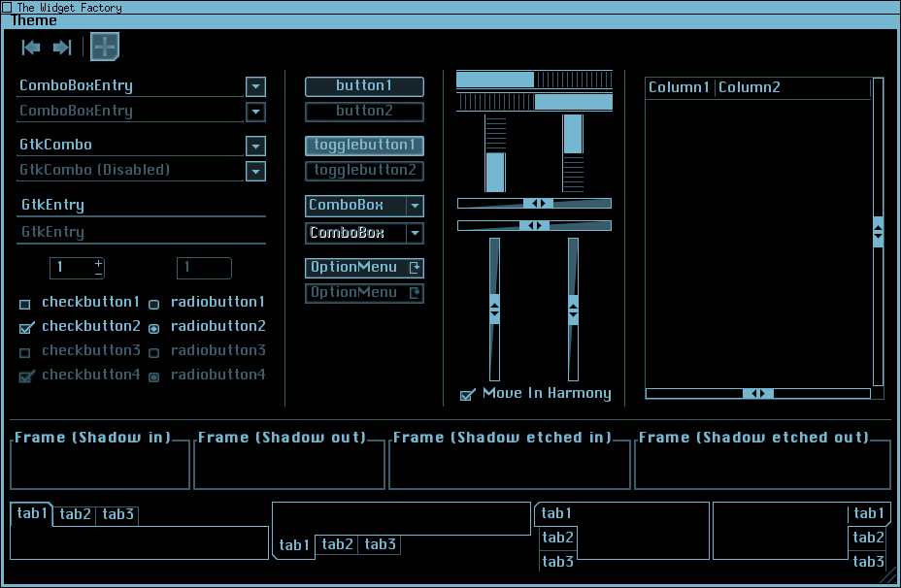Click the second horizontal progress bar
This screenshot has width=901, height=588.
[x=534, y=102]
